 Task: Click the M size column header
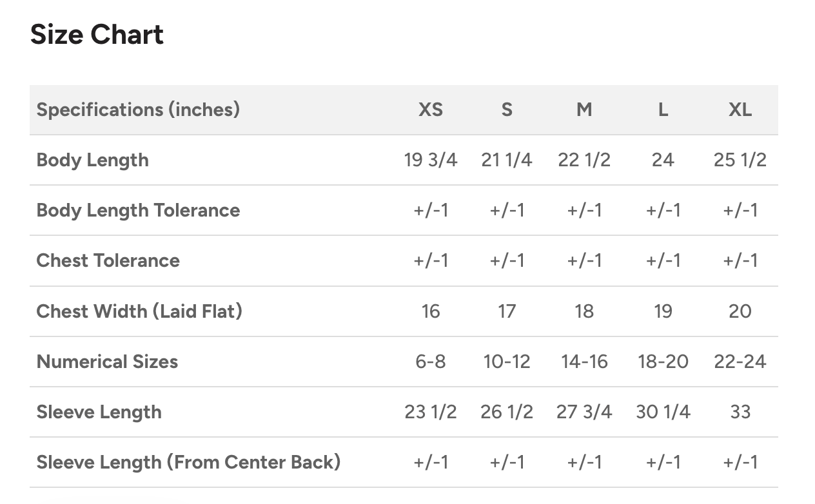pyautogui.click(x=584, y=110)
